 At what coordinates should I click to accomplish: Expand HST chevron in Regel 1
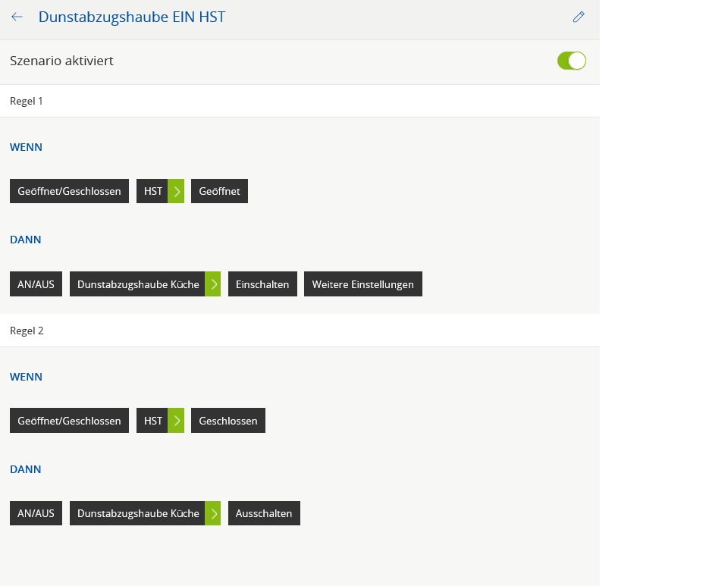[x=176, y=191]
